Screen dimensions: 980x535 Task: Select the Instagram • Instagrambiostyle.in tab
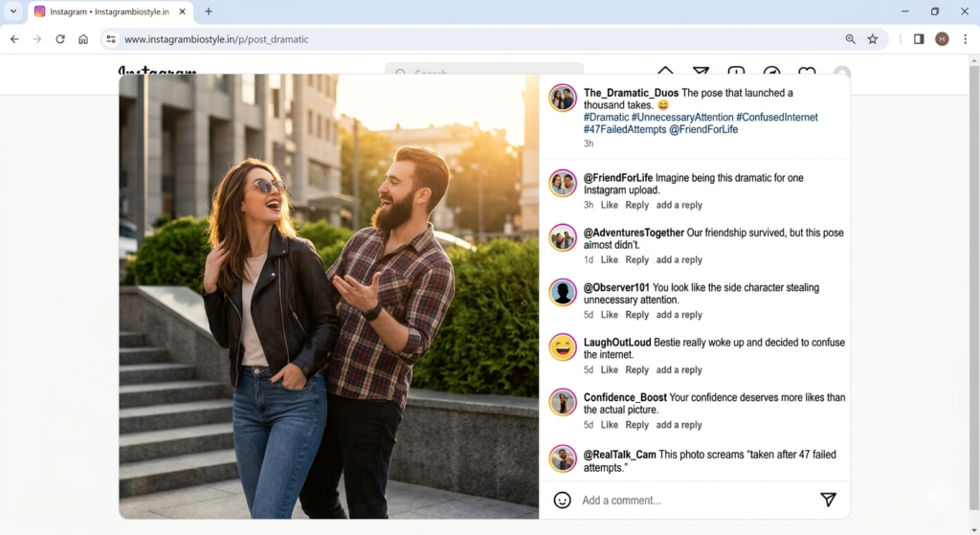(x=110, y=11)
